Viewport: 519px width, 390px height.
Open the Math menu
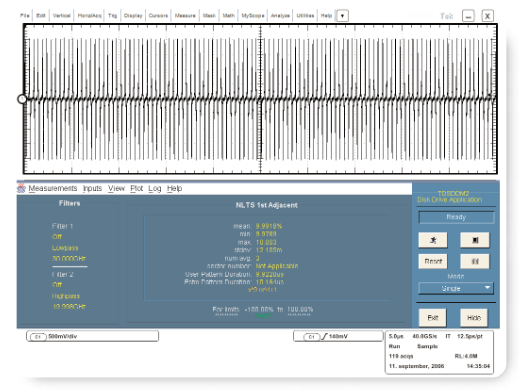[229, 16]
